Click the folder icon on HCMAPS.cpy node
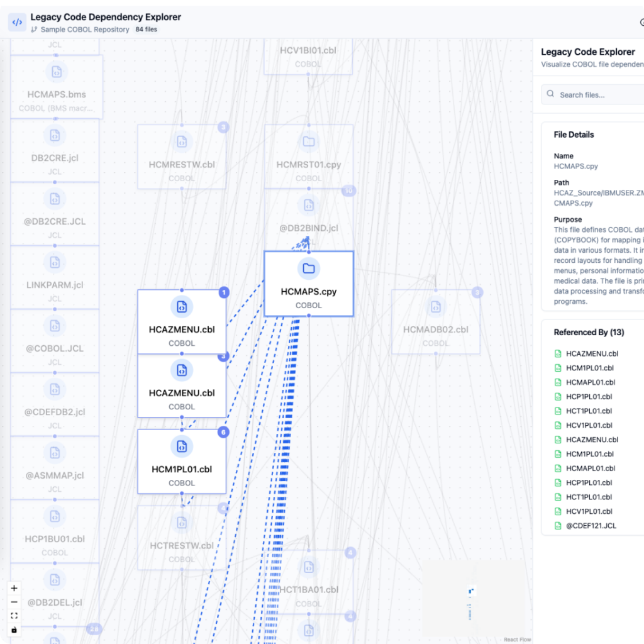The width and height of the screenshot is (644, 644). coord(309,269)
